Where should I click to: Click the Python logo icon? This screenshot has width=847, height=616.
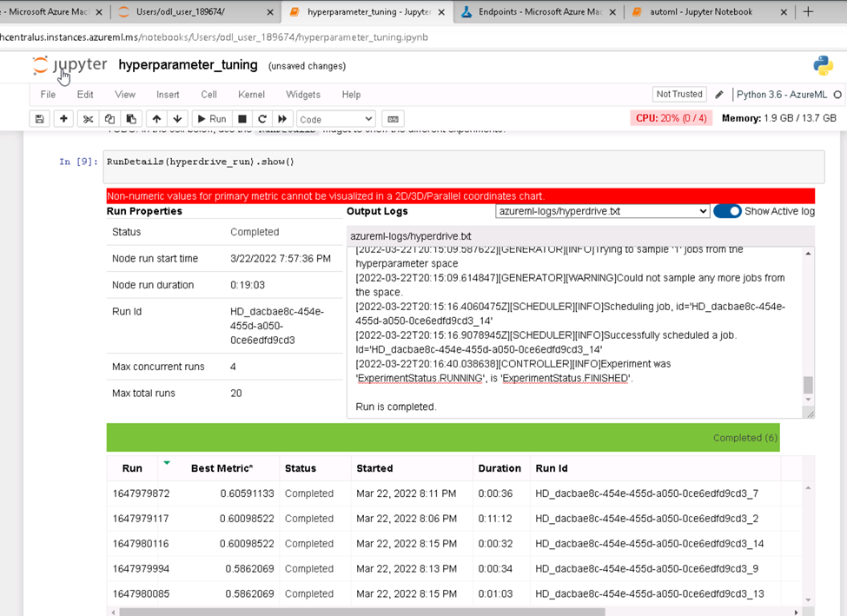pos(823,65)
